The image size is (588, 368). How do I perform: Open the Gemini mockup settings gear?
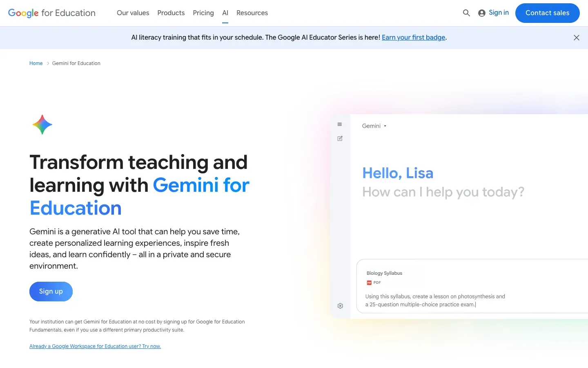point(340,306)
